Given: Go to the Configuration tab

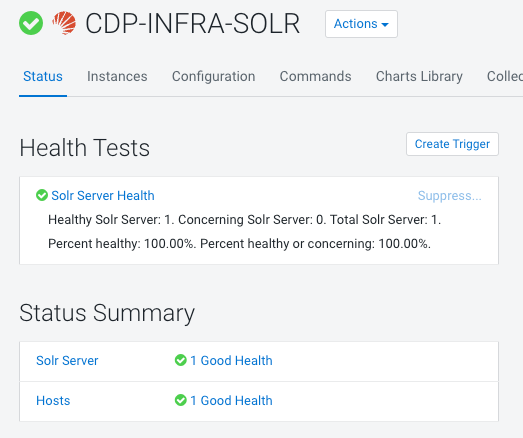Looking at the screenshot, I should pyautogui.click(x=213, y=76).
